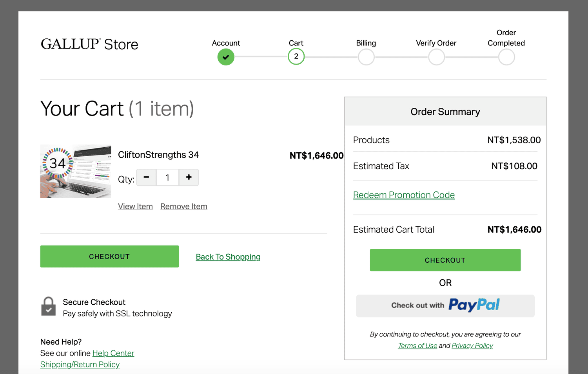Open the Privacy Policy link
Image resolution: width=588 pixels, height=374 pixels.
(472, 345)
